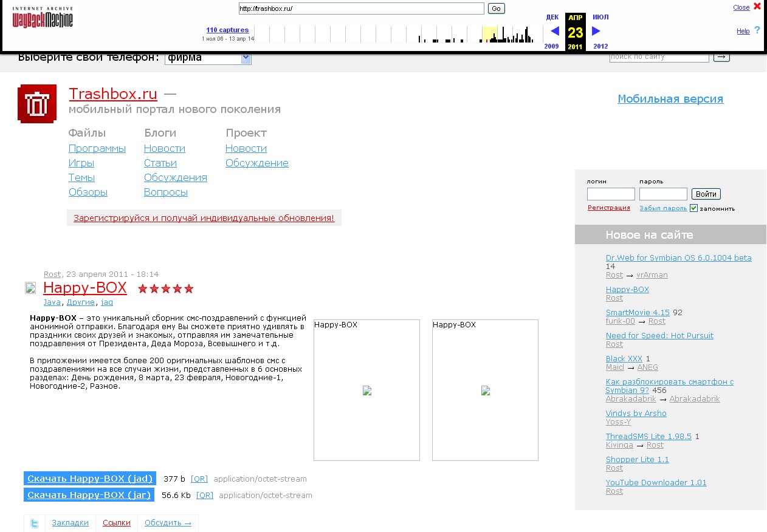Open the Регистрация link

pyautogui.click(x=609, y=208)
